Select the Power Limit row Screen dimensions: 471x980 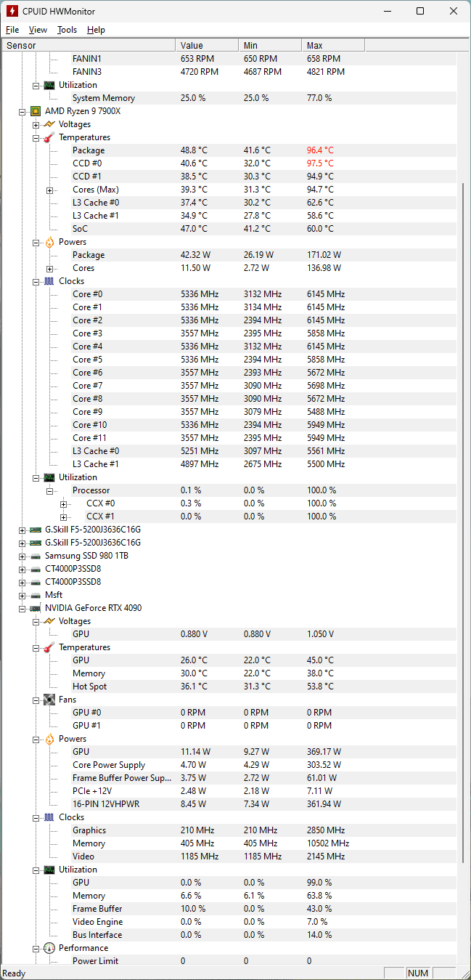(x=229, y=961)
